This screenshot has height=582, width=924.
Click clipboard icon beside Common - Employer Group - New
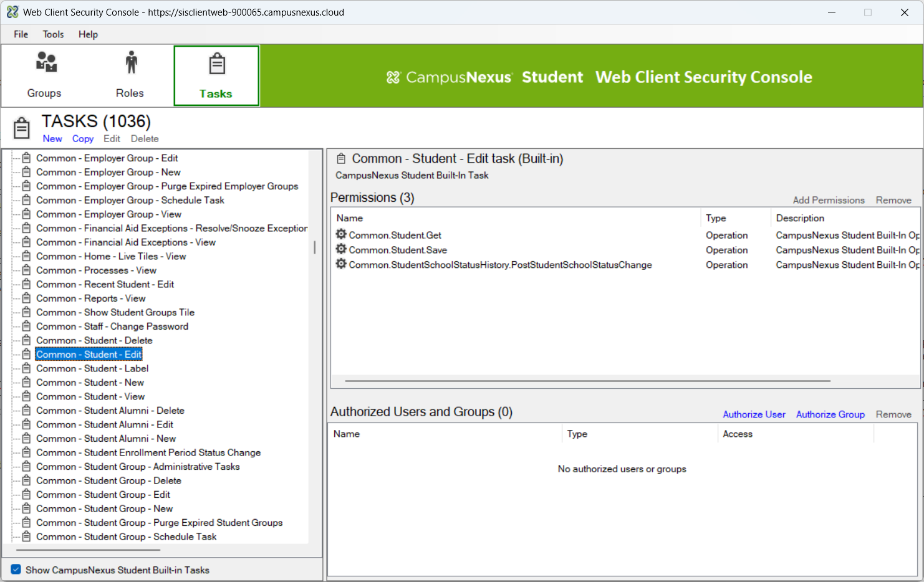[x=26, y=172]
